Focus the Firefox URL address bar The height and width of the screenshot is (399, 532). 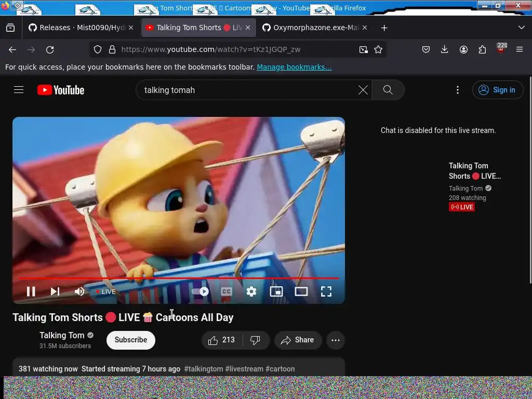click(x=237, y=49)
